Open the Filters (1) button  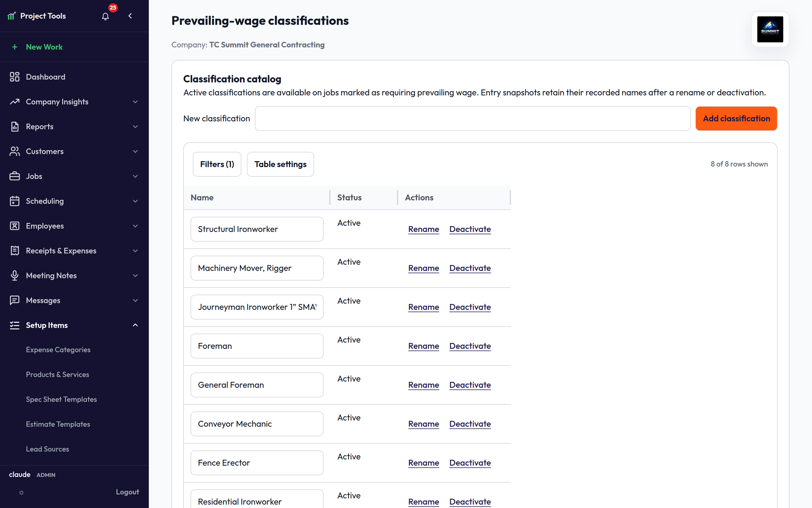(x=217, y=164)
